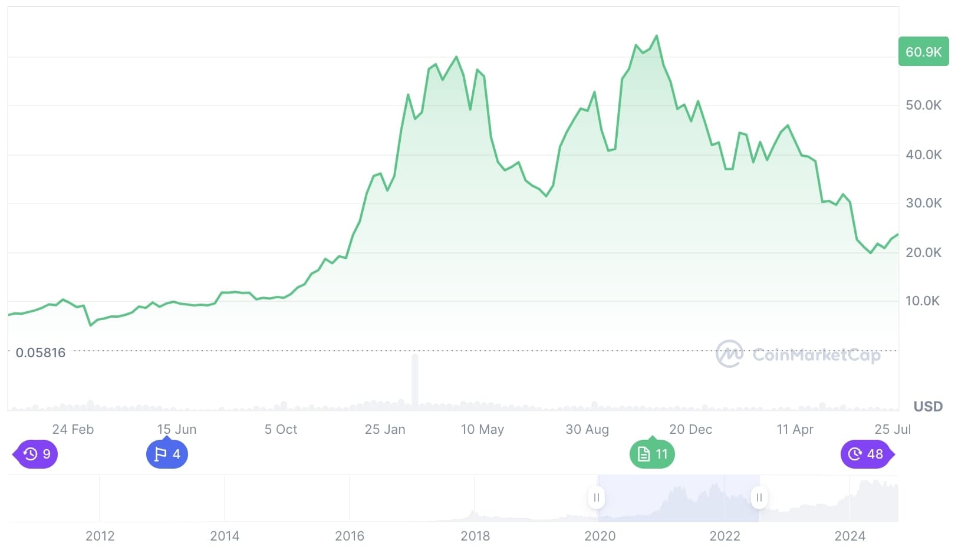
Task: Jump to 2024 in the timeline navigator
Action: tap(850, 536)
